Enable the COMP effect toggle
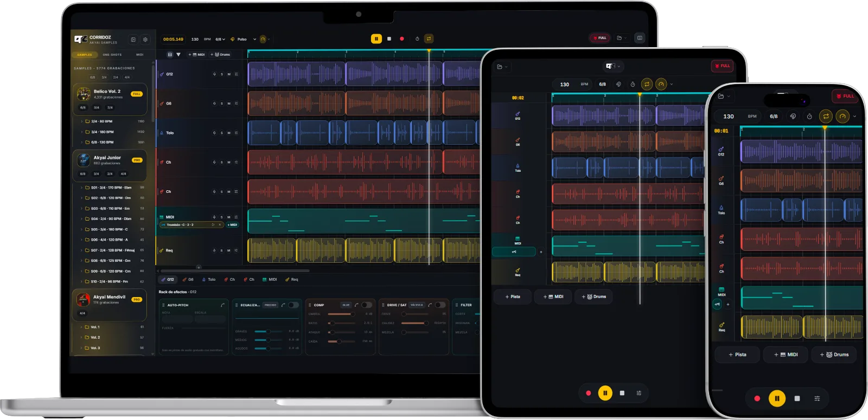The width and height of the screenshot is (868, 420). 367,305
